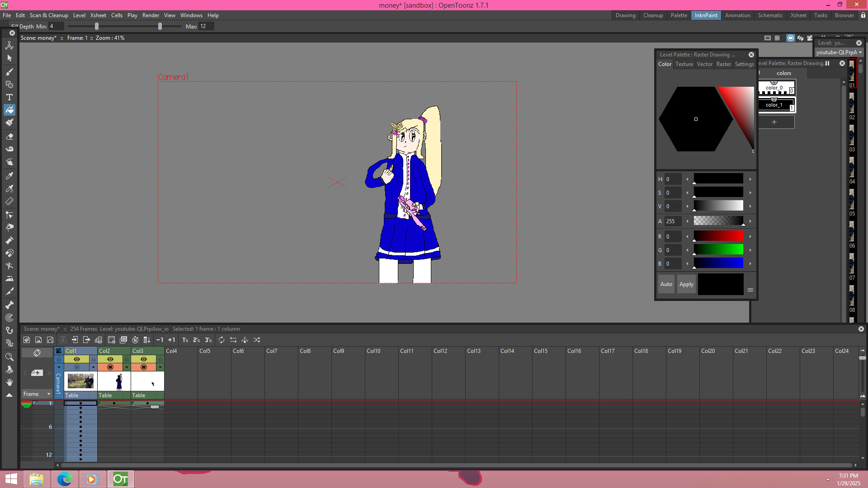
Task: Select the Geometric shapes tool
Action: [x=9, y=84]
